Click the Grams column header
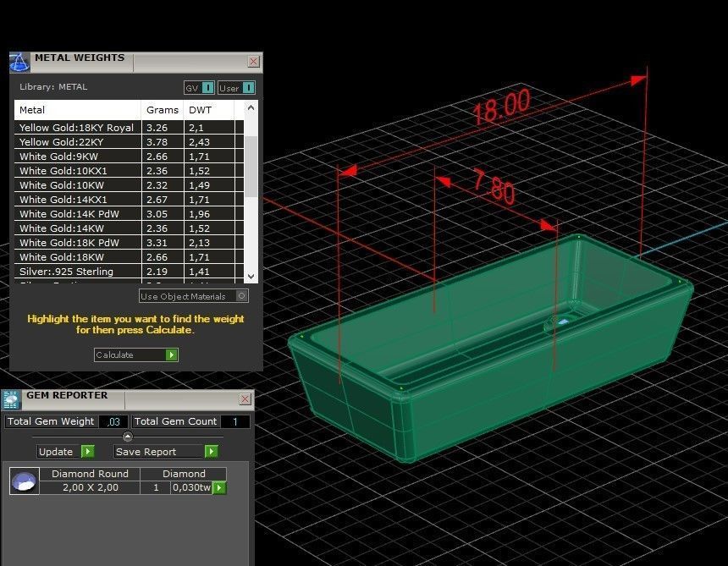This screenshot has width=728, height=566. (x=163, y=110)
